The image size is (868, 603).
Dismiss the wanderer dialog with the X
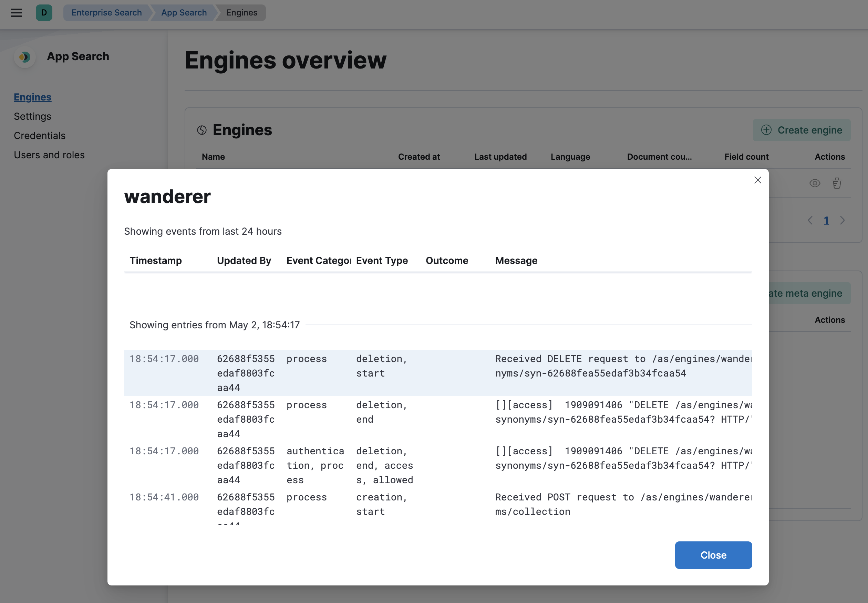[x=758, y=180]
